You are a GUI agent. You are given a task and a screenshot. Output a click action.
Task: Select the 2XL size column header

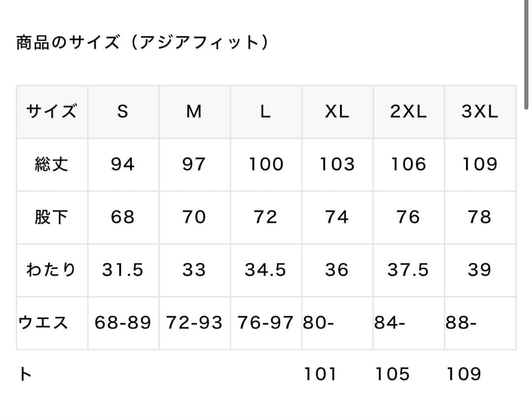(408, 112)
